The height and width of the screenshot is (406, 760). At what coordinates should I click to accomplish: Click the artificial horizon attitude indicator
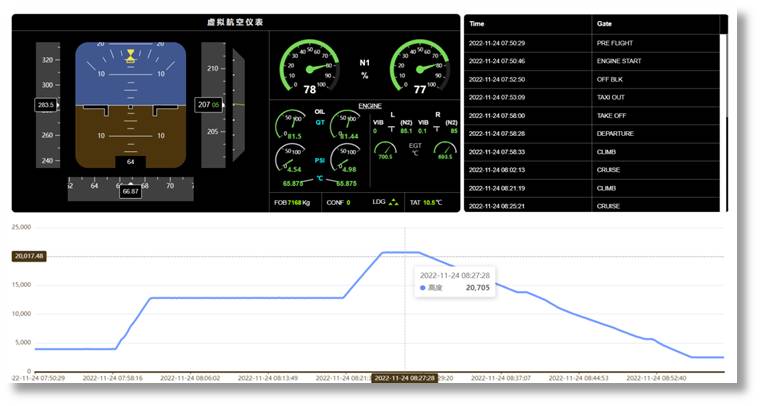click(130, 104)
